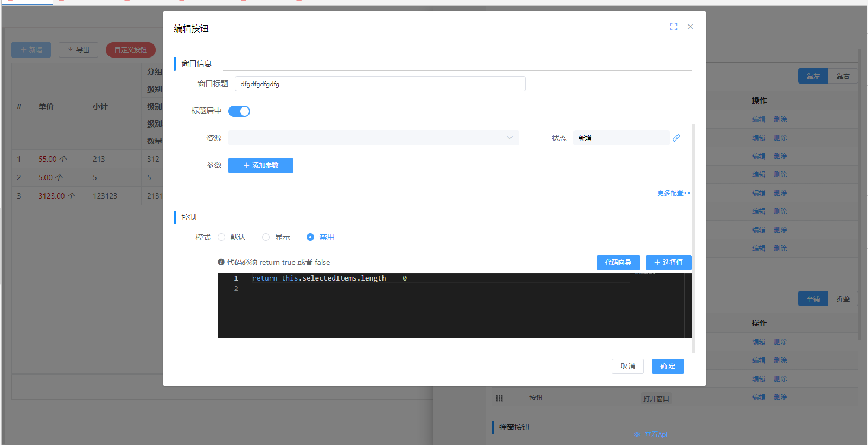Choose the 禁用 mode radio button
The image size is (868, 445).
(x=310, y=237)
